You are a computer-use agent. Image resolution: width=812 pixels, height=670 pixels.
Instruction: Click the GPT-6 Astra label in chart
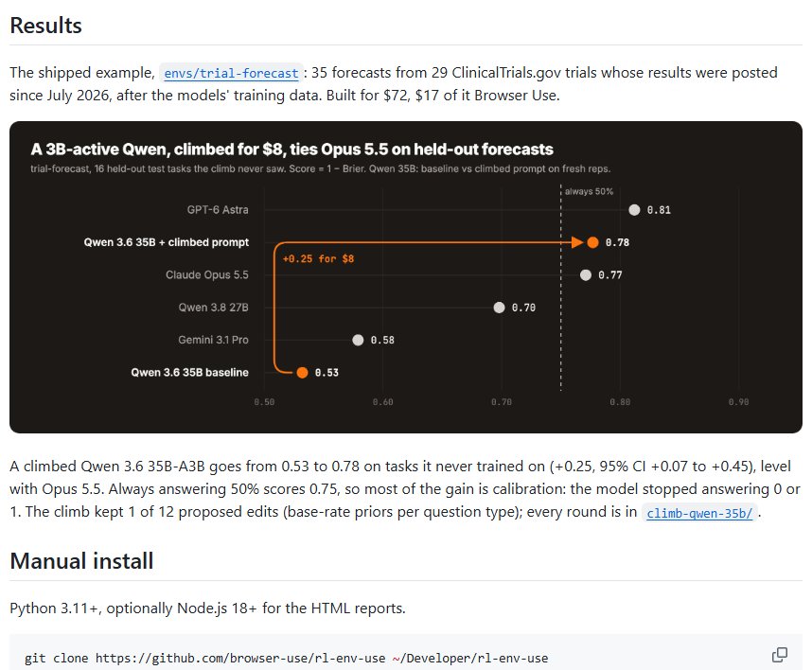(x=218, y=210)
